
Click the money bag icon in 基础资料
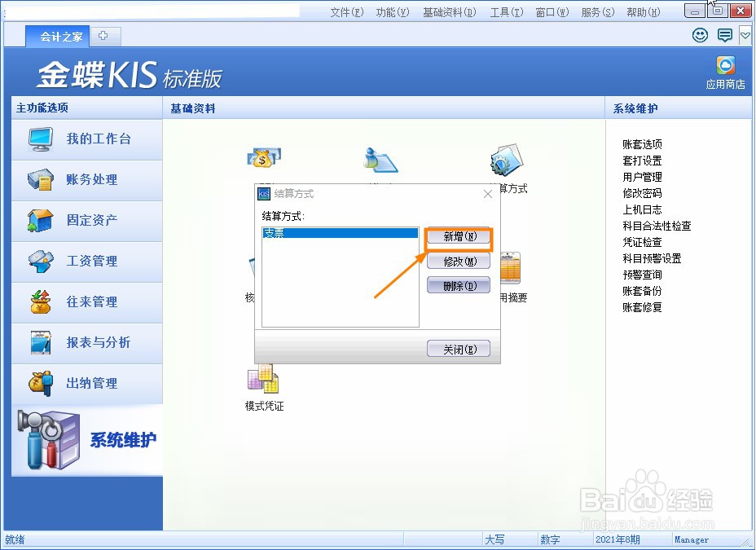click(264, 157)
